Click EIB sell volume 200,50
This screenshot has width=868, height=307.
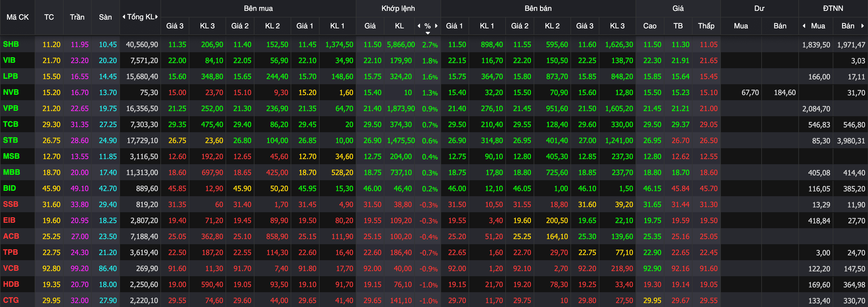(x=557, y=220)
